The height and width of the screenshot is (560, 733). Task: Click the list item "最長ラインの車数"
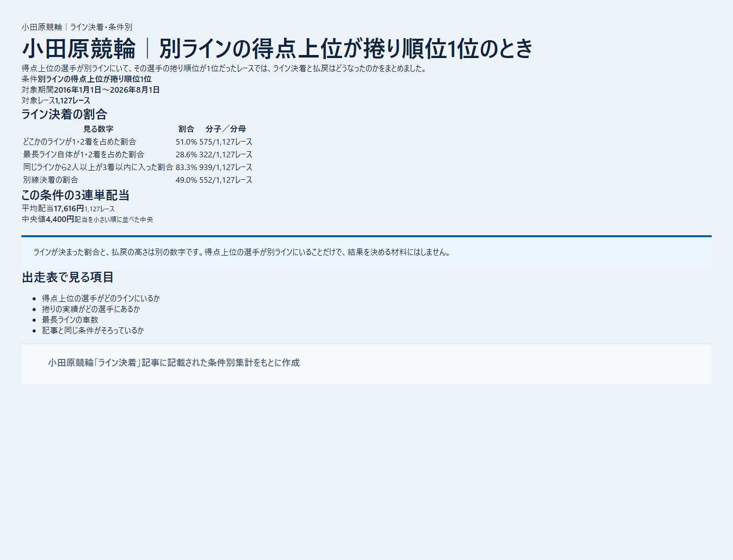tap(70, 320)
